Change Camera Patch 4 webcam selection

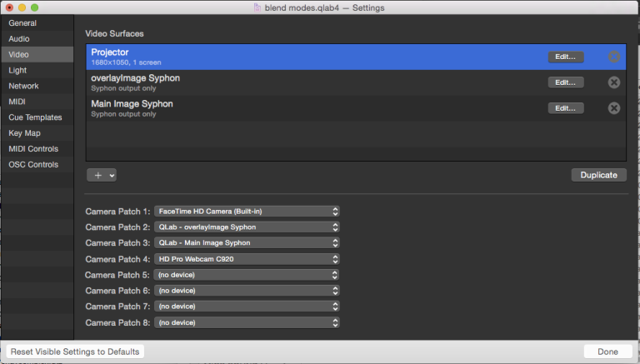247,259
